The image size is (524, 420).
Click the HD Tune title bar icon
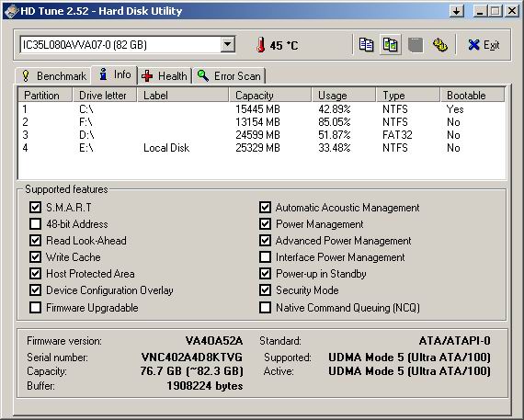pyautogui.click(x=11, y=11)
